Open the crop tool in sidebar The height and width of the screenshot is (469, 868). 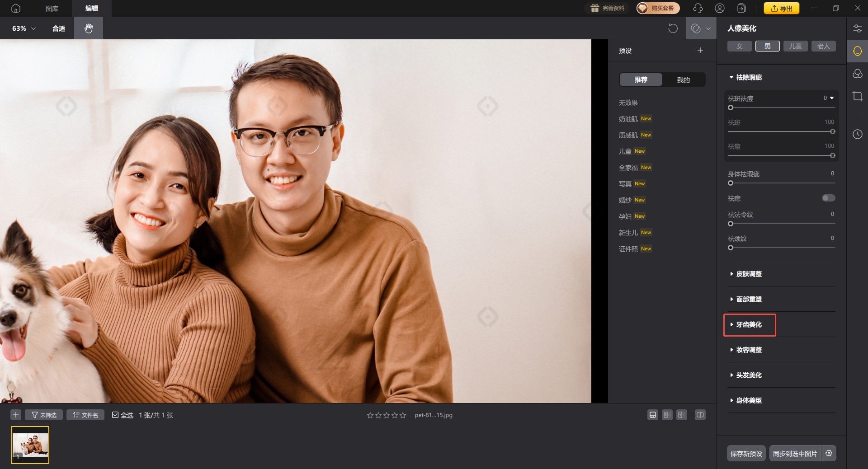click(x=857, y=96)
